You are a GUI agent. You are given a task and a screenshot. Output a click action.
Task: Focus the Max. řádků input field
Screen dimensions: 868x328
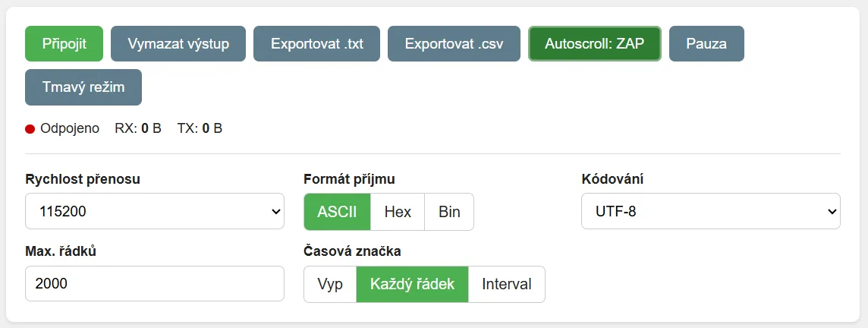[155, 284]
